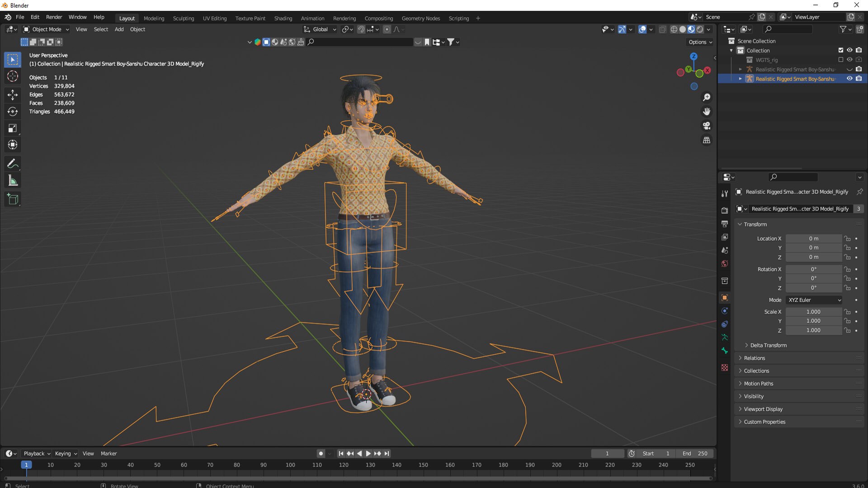868x488 pixels.
Task: Open the Physics properties tab
Action: (725, 311)
